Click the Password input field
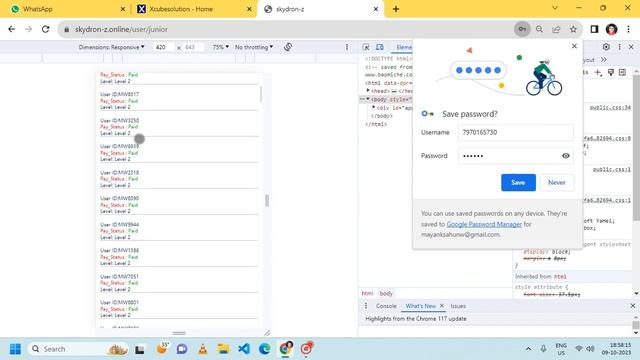 (516, 156)
